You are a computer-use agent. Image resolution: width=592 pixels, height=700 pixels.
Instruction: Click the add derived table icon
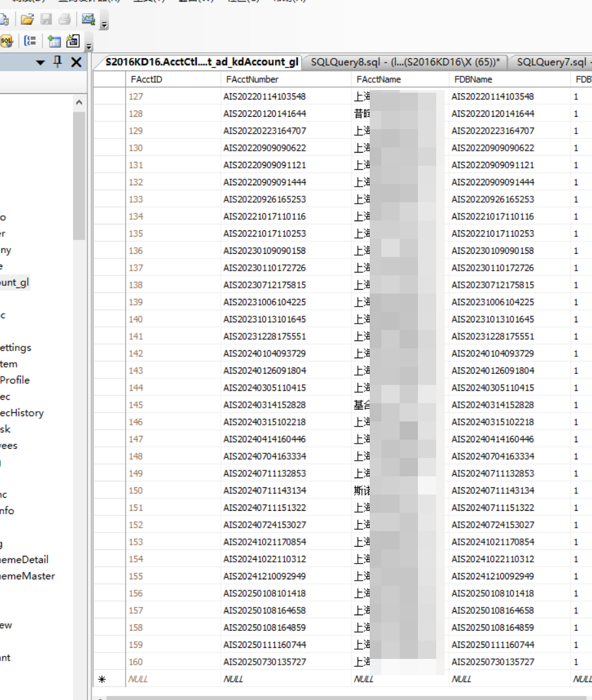72,41
